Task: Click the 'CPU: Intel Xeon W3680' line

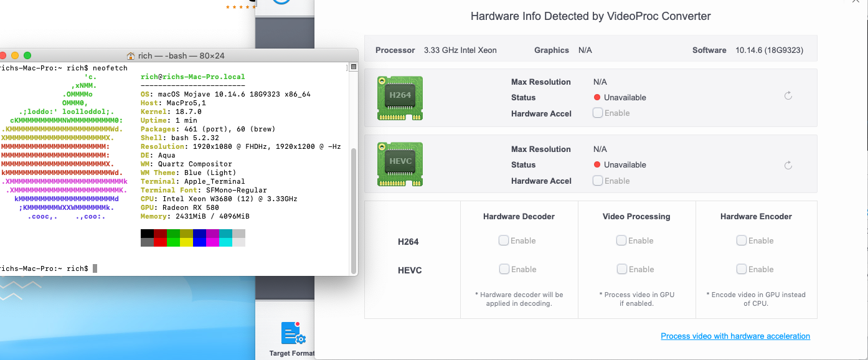Action: click(219, 199)
